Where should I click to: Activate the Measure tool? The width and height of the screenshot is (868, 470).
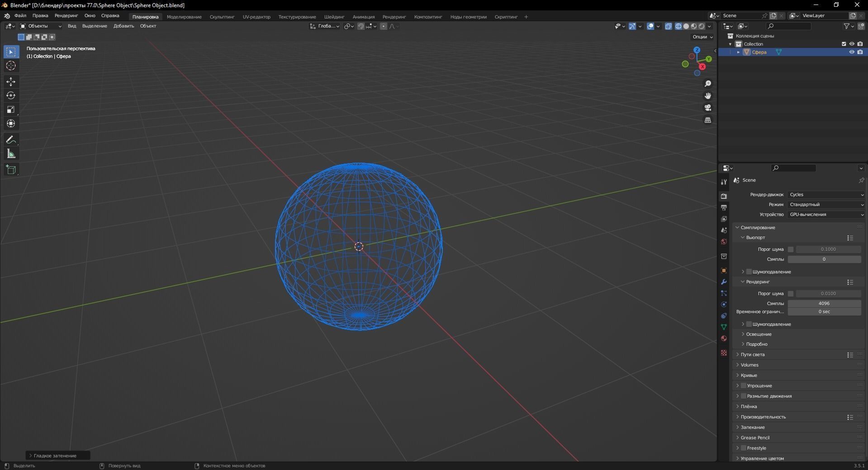tap(10, 154)
